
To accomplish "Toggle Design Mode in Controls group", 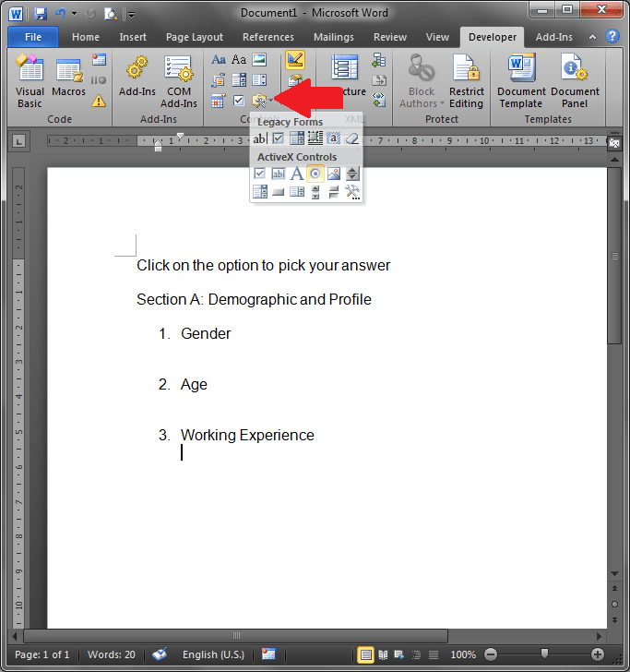I will tap(295, 60).
